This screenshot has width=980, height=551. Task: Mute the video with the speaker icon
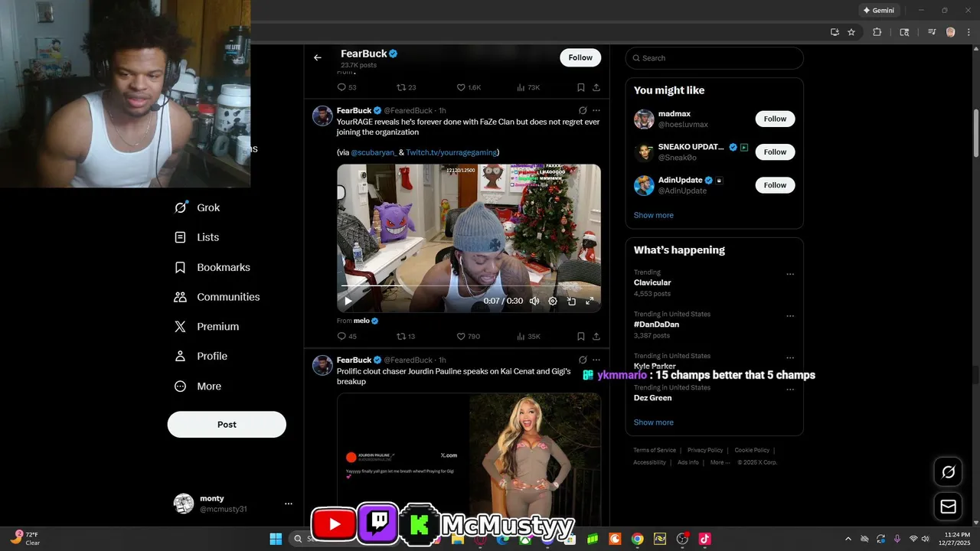point(534,301)
